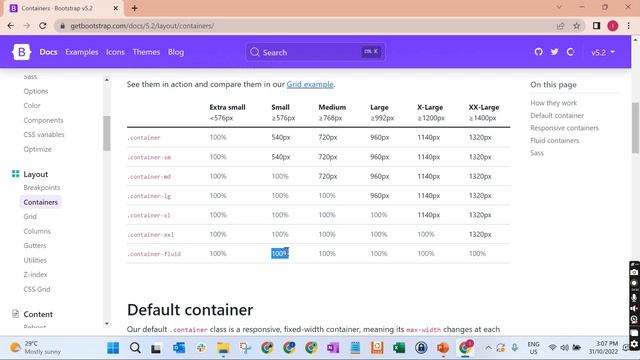Click the Layout section grid icon
640x360 pixels.
pos(16,174)
